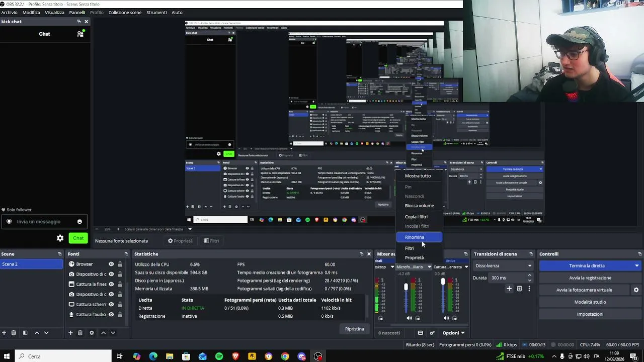The image size is (644, 362).
Task: Start the virtual camera
Action: point(584,290)
